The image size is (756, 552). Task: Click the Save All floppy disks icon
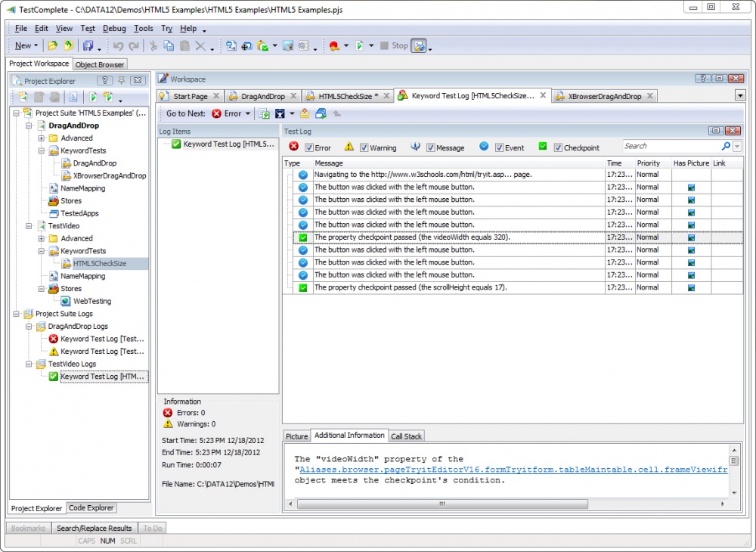88,46
